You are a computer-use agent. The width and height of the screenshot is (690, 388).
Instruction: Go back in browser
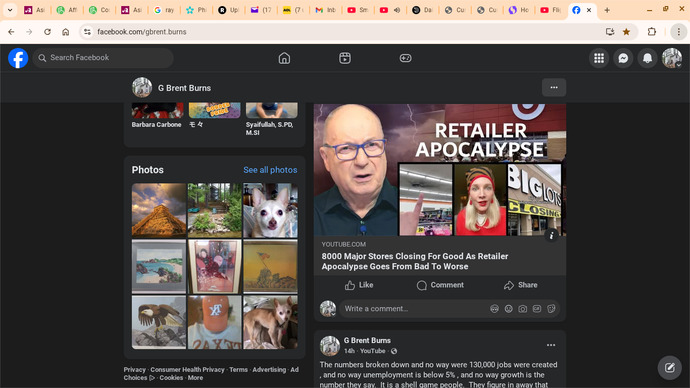coord(11,32)
